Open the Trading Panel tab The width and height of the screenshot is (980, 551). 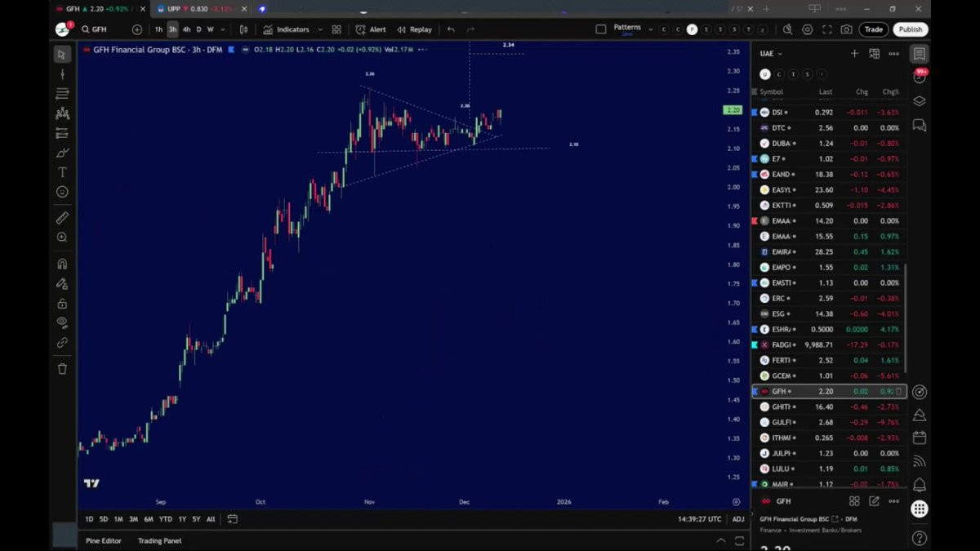[159, 540]
